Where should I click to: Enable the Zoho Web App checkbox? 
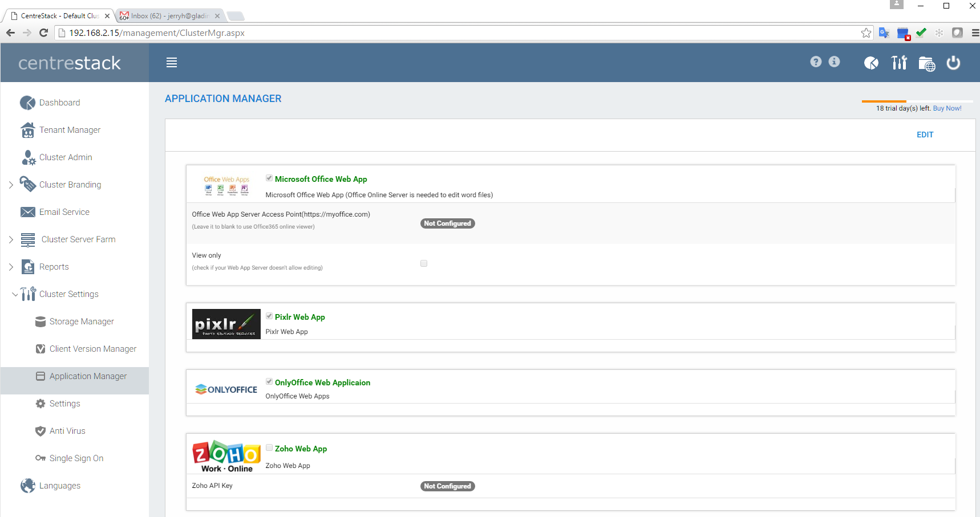tap(269, 448)
